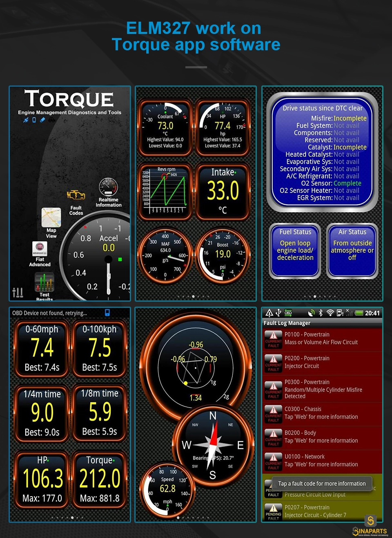392x538 pixels.
Task: Tap the HP dial showing 77.4
Action: tap(223, 128)
